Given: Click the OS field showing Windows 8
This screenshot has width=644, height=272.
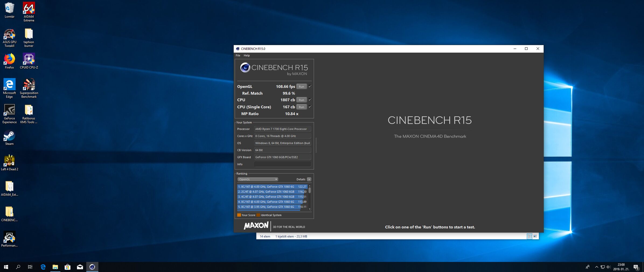Looking at the screenshot, I should point(283,143).
